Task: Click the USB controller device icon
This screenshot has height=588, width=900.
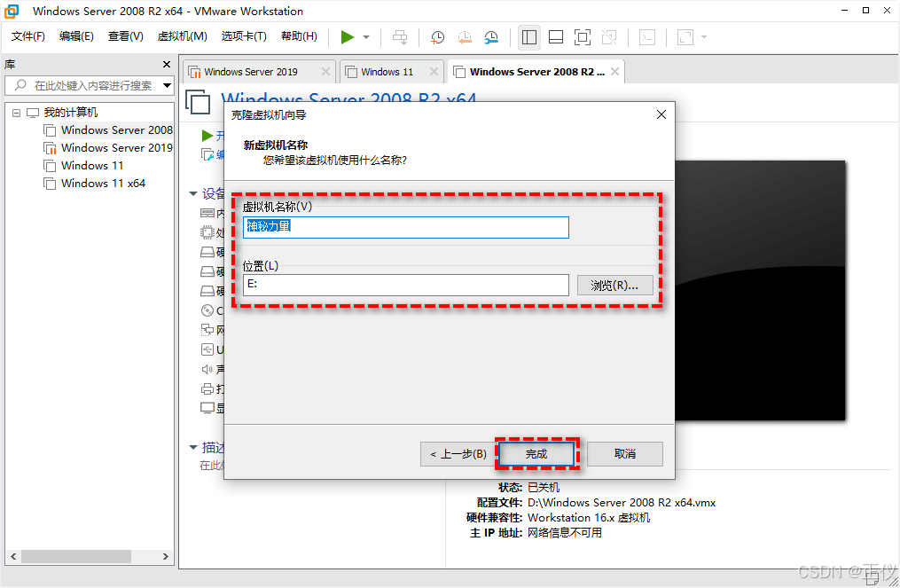Action: point(207,349)
